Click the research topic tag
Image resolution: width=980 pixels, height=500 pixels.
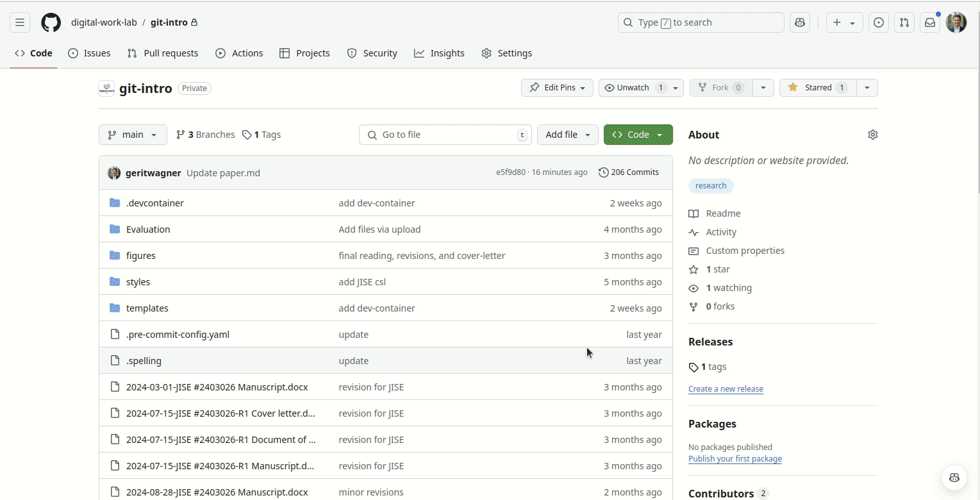711,186
